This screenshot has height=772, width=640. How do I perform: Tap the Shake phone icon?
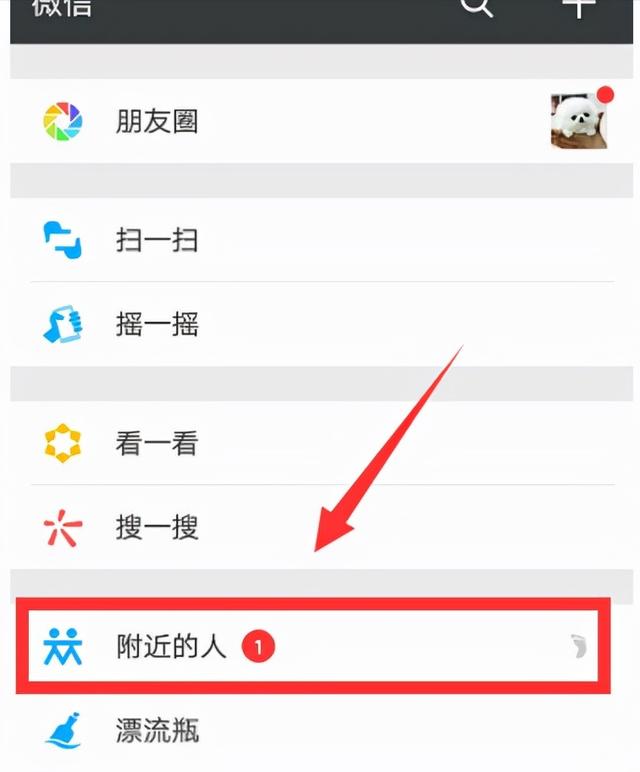coord(63,324)
